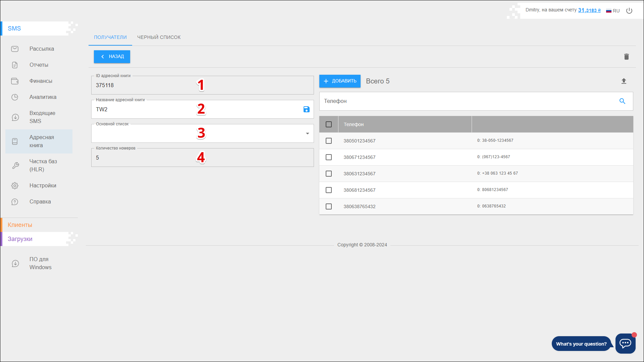Open Настройки in the sidebar
644x362 pixels.
43,186
